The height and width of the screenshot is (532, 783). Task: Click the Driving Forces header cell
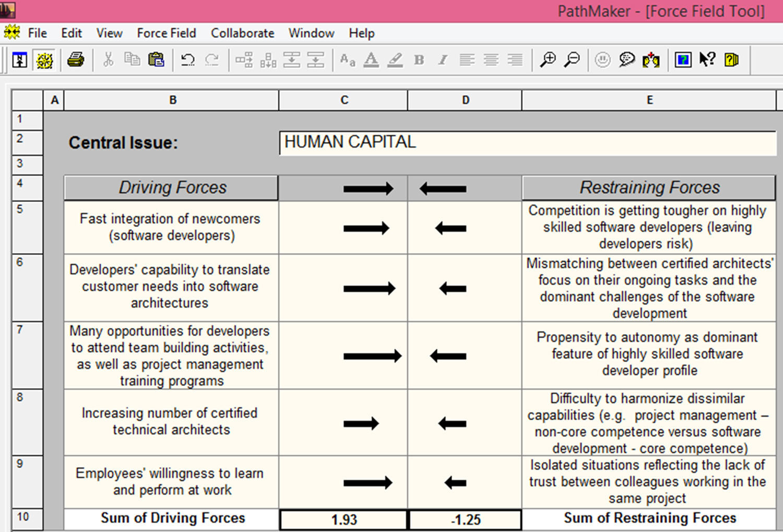(x=172, y=188)
